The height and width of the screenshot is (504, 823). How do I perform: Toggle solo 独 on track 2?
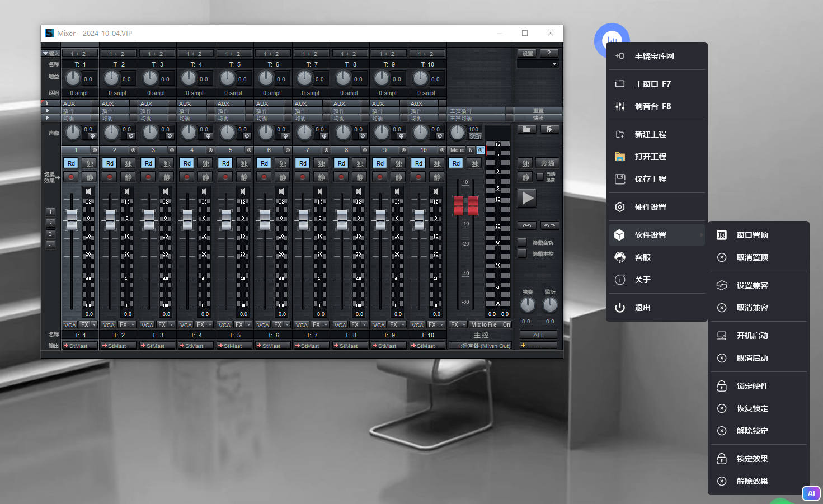pos(128,163)
